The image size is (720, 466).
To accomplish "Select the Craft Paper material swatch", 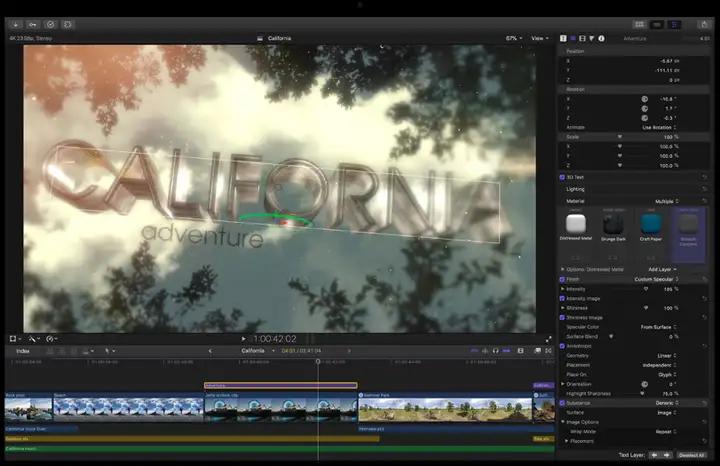I will pos(651,225).
